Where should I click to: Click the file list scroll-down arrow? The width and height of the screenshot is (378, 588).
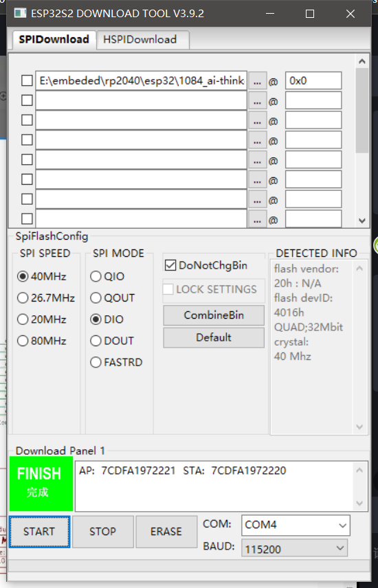coord(362,221)
